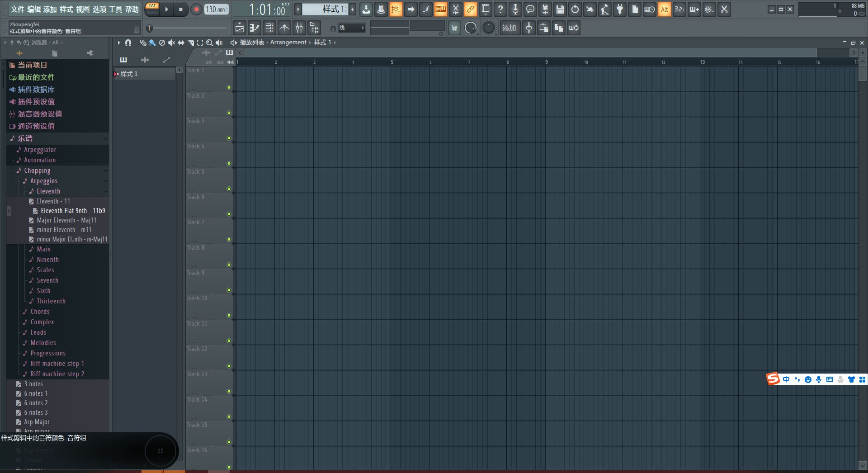This screenshot has width=868, height=473.
Task: Click the floppy disk save icon
Action: [x=560, y=9]
